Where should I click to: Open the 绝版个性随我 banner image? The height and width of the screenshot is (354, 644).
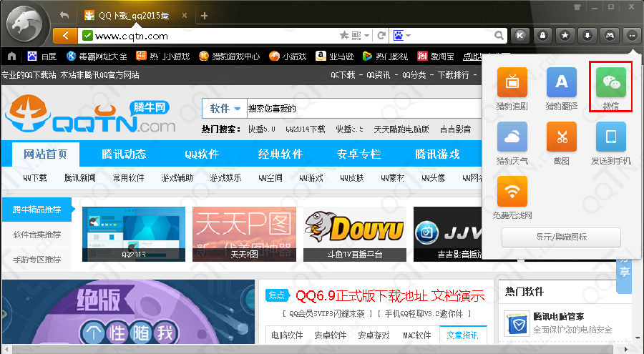tap(129, 312)
